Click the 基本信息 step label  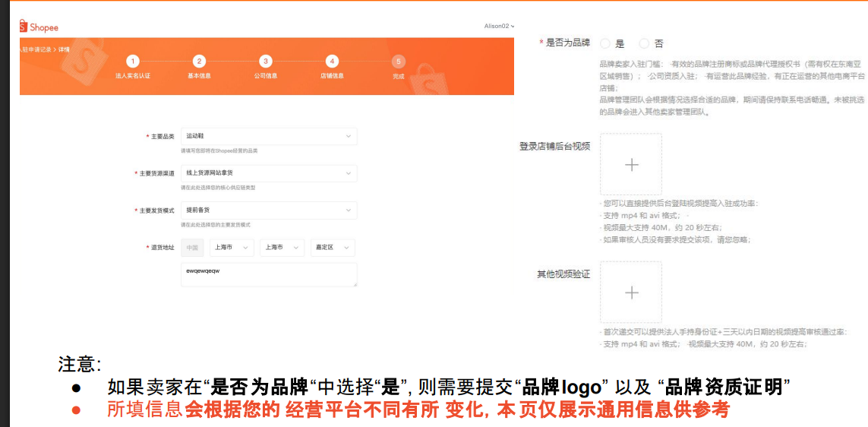(x=199, y=76)
